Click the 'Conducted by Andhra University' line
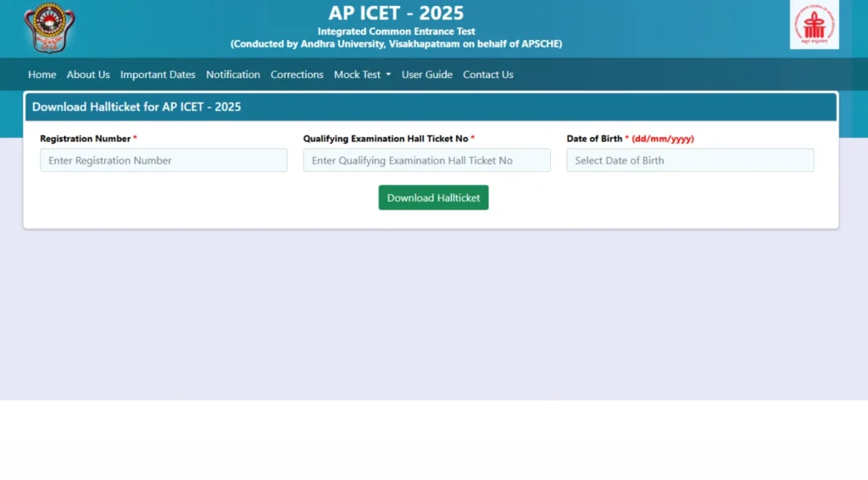Viewport: 868px width, 480px height. coord(397,44)
